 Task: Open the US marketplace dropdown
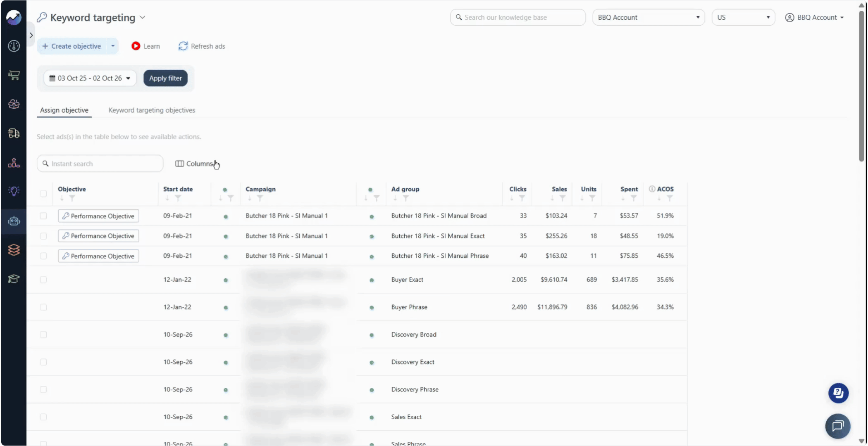743,17
